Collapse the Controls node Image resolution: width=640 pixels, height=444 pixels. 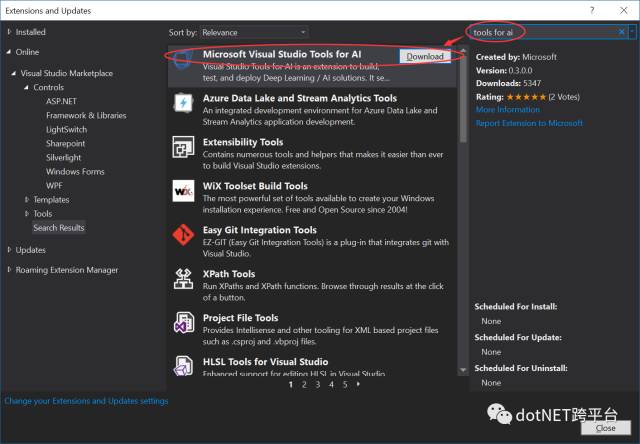(x=27, y=87)
